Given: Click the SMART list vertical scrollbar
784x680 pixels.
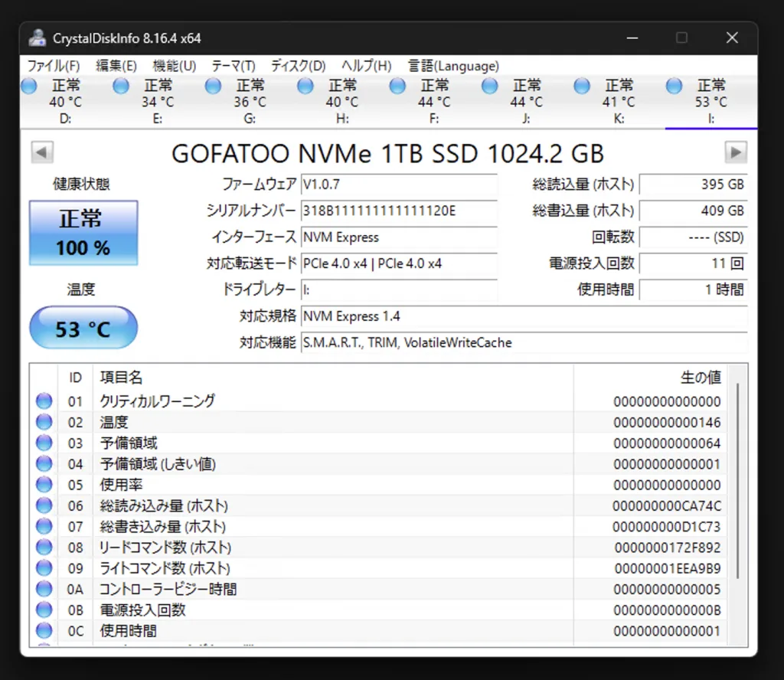Looking at the screenshot, I should [x=737, y=481].
